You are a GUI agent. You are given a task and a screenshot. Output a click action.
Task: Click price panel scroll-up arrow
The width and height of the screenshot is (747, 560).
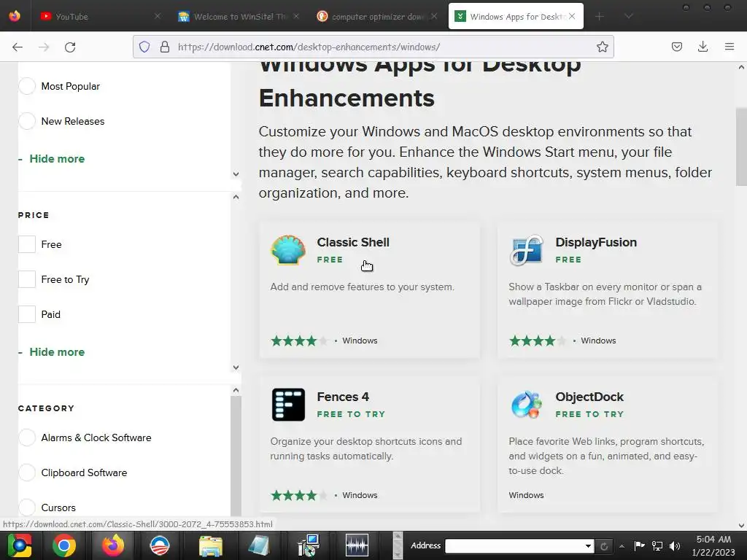tap(236, 197)
